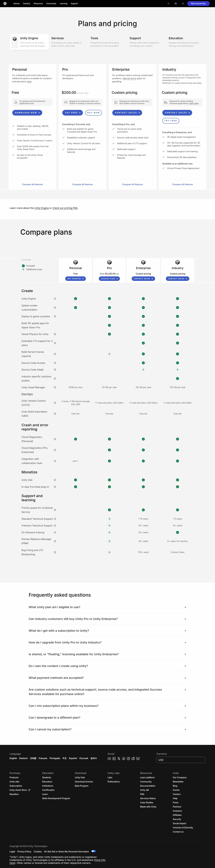215x868 pixels.
Task: Open Unity's YouTube social icon
Action: [109, 758]
